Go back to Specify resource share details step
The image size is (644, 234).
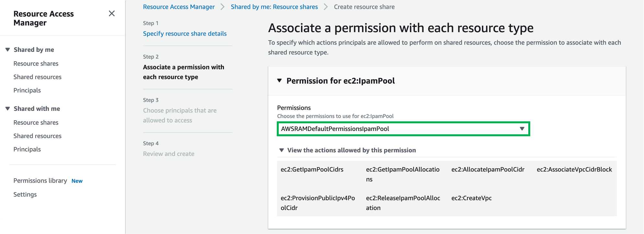(x=185, y=34)
